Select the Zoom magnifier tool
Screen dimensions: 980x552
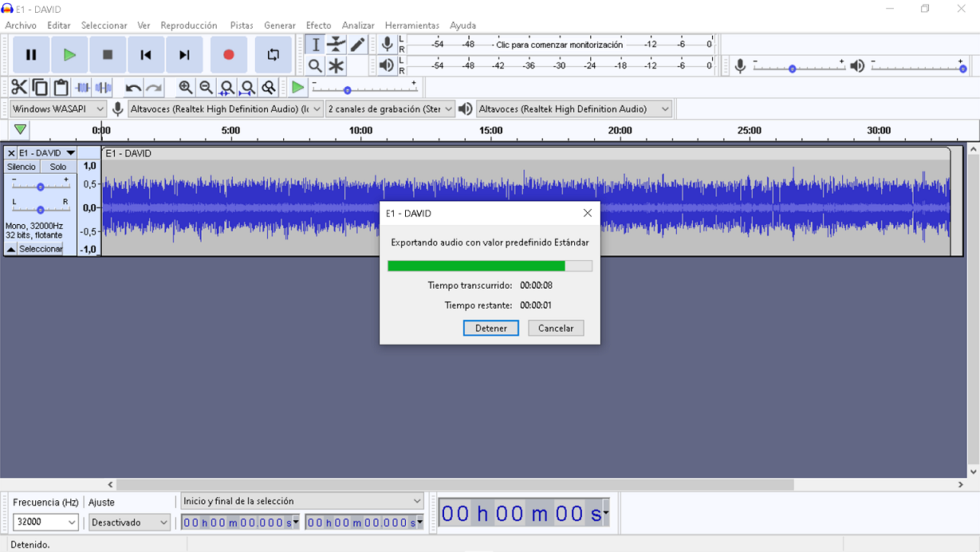tap(316, 65)
